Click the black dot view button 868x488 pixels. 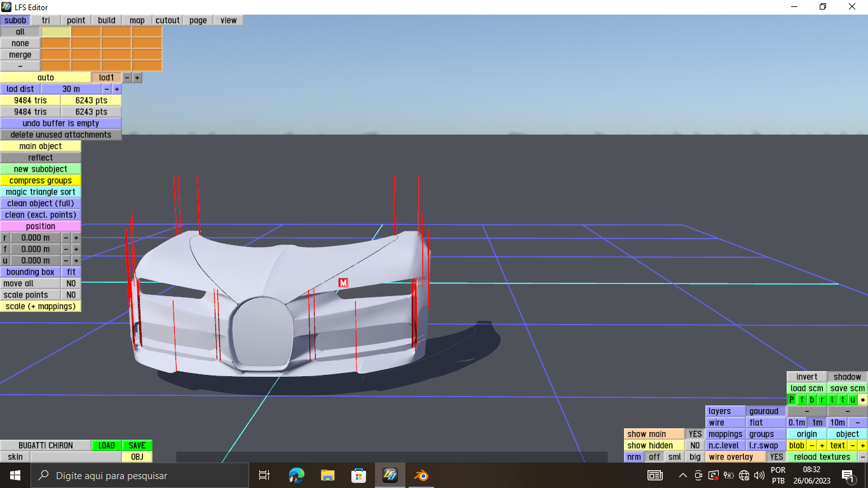(x=862, y=400)
